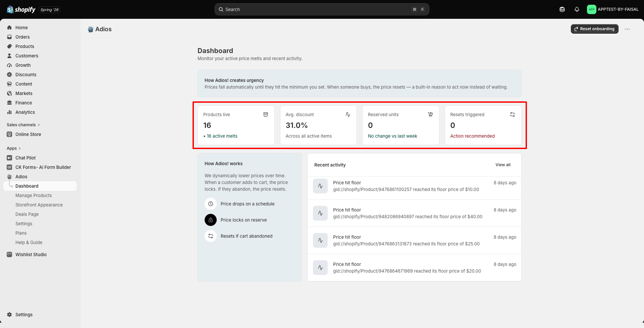Click the activity icon for the $40.00 floor entry
644x328 pixels.
[x=320, y=213]
